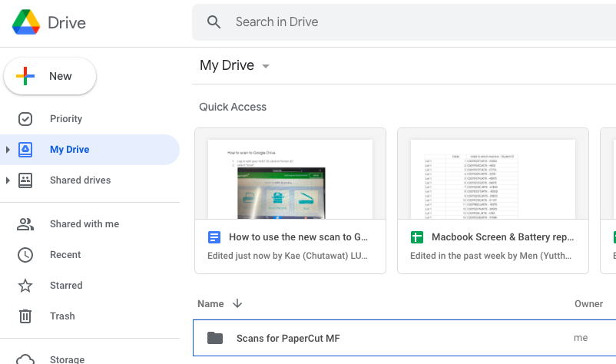Image resolution: width=616 pixels, height=364 pixels.
Task: Click the search magnifier icon
Action: coord(214,22)
